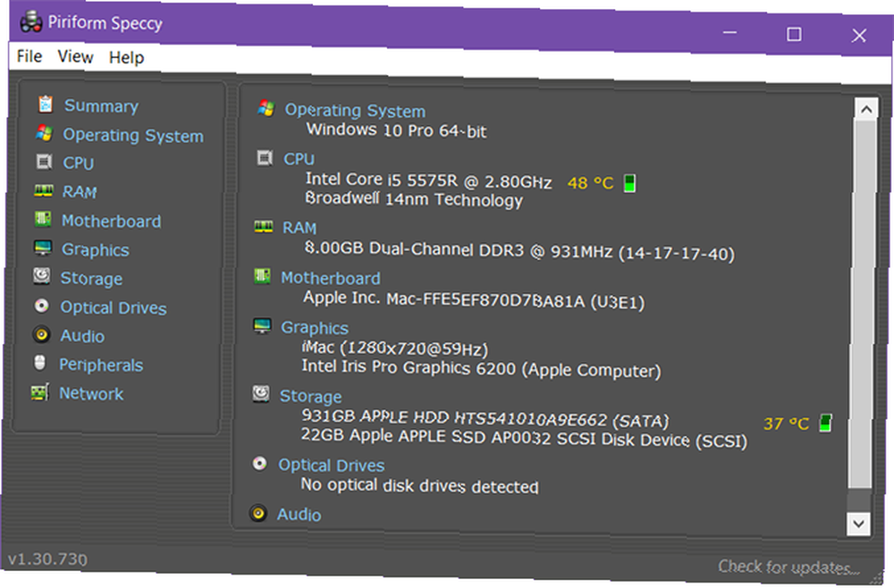Screen dimensions: 894x588
Task: Maximize the Piriform Speccy window
Action: (794, 34)
